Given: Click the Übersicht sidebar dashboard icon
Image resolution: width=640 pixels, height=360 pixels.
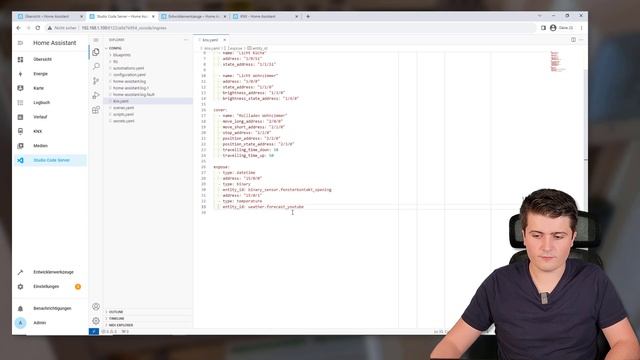Looking at the screenshot, I should 20,59.
